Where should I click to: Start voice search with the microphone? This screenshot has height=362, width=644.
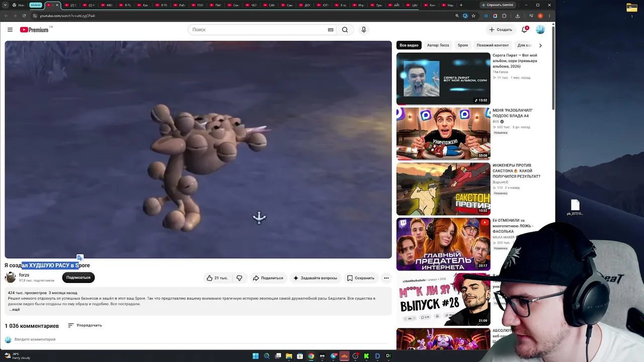tap(364, 30)
